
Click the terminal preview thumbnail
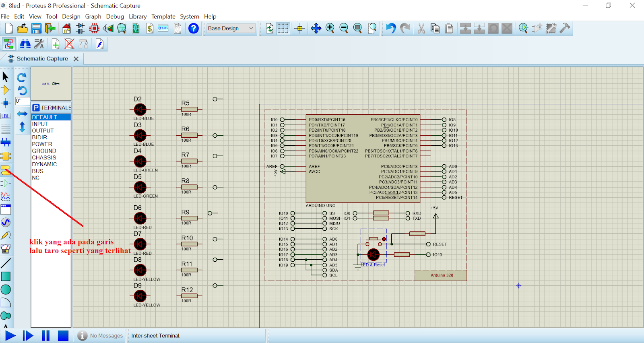(x=51, y=84)
